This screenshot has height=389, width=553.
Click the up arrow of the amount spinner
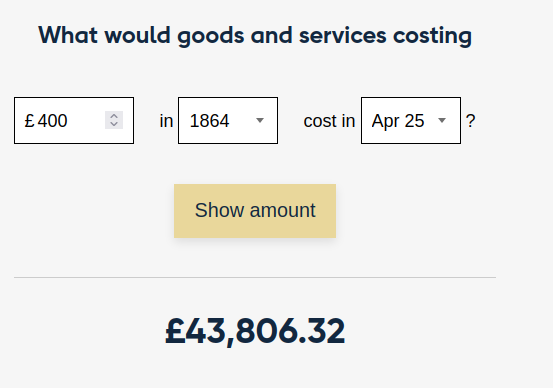[114, 116]
